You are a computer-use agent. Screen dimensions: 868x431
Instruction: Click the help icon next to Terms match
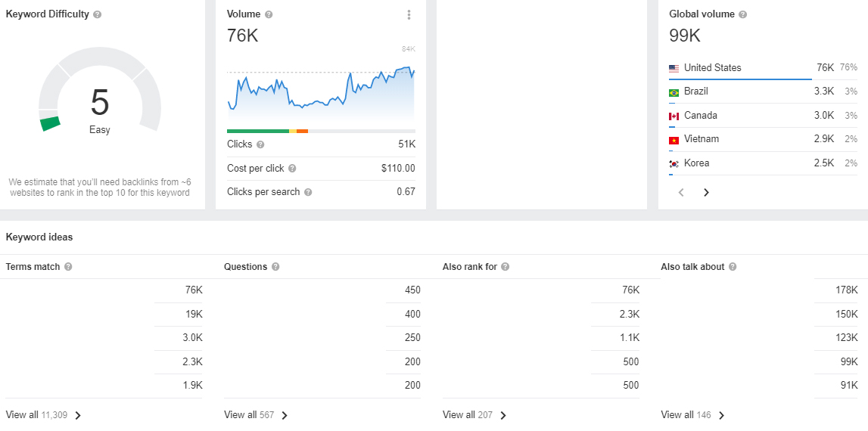click(x=68, y=267)
